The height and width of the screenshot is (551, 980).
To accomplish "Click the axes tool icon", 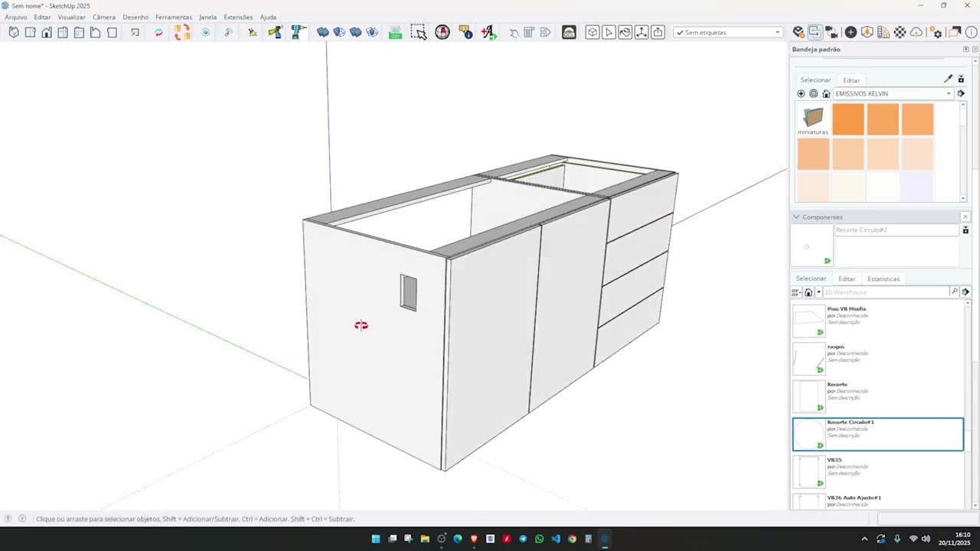I will click(641, 32).
